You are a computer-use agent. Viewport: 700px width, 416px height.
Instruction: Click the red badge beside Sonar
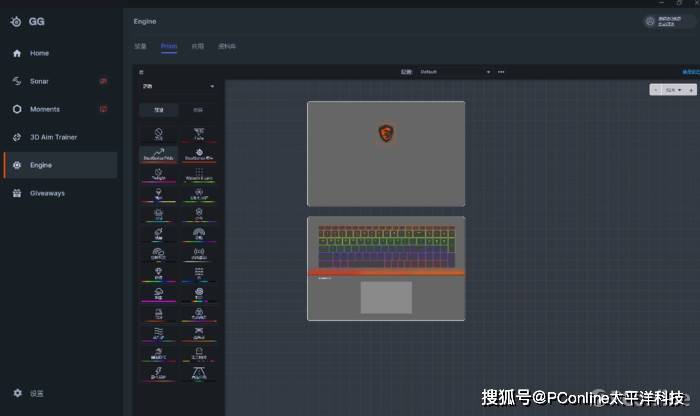[x=103, y=81]
